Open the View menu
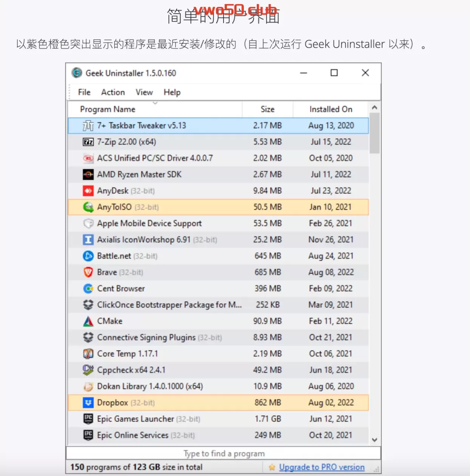This screenshot has width=470, height=476. click(x=144, y=92)
